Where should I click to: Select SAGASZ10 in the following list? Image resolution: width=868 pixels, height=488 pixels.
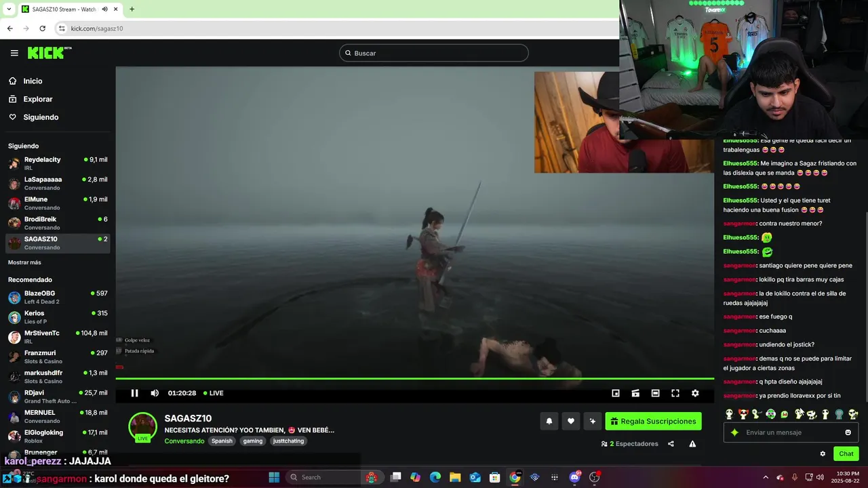[x=58, y=243]
